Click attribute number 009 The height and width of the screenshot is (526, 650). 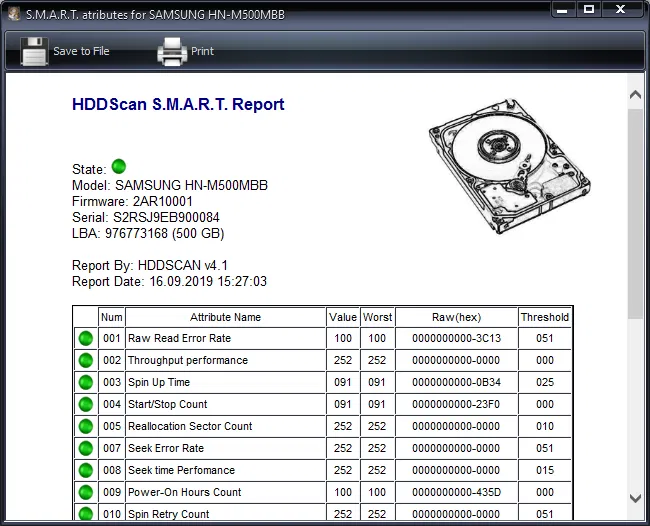click(x=112, y=492)
